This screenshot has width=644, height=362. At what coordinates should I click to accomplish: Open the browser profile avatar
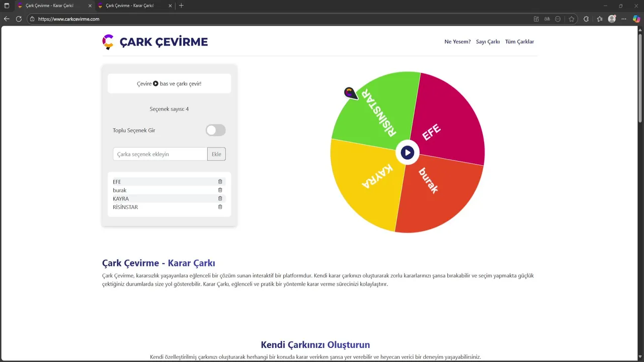(x=612, y=19)
